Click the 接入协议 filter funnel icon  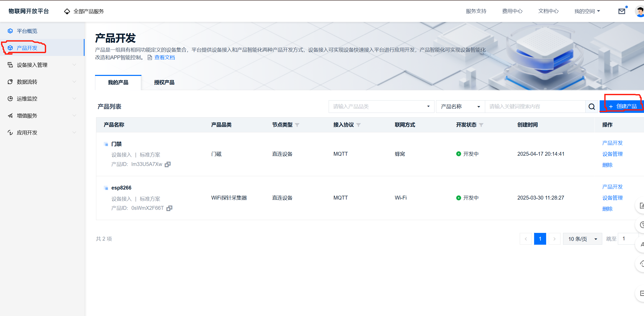358,125
